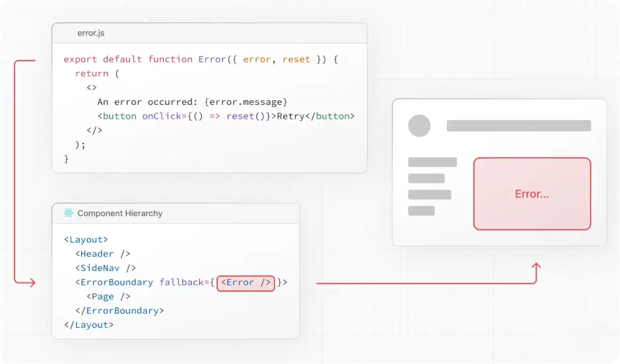620x364 pixels.
Task: Click the red Error... box in preview
Action: 532,194
